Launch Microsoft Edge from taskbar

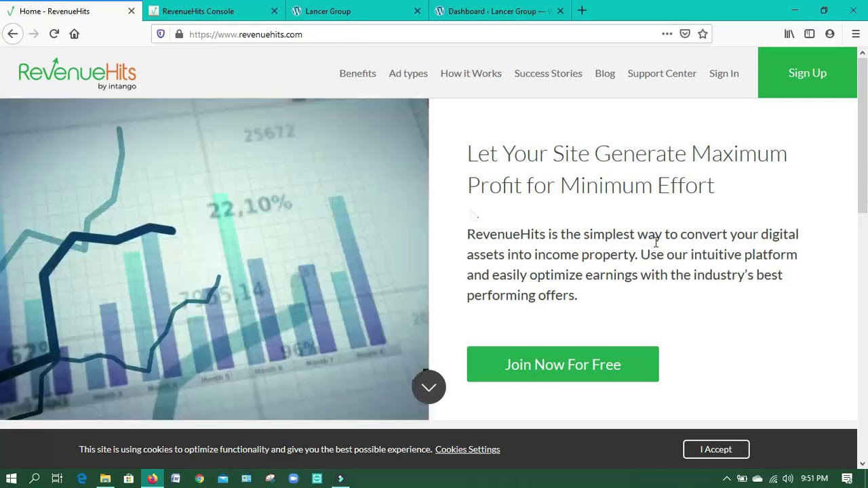coord(81,479)
